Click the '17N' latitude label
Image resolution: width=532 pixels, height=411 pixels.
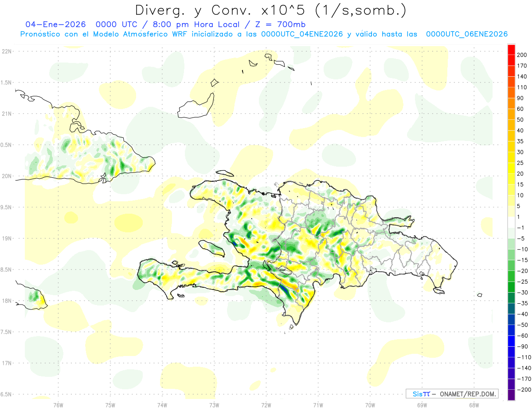7,363
